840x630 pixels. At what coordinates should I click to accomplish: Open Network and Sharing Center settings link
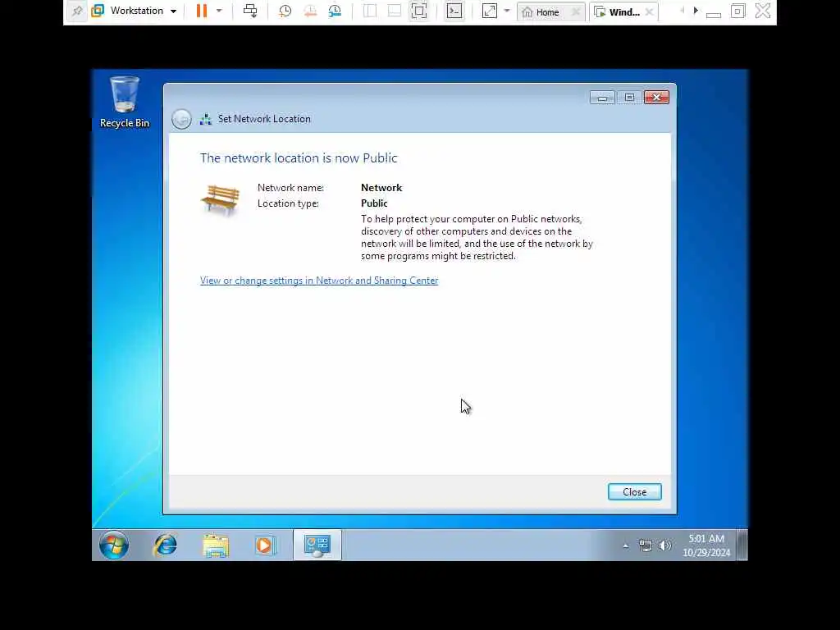point(319,281)
